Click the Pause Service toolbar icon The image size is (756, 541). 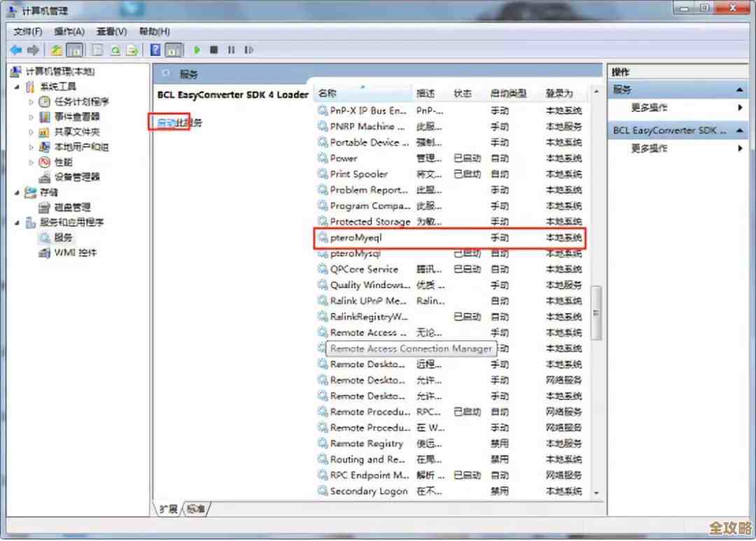[231, 50]
